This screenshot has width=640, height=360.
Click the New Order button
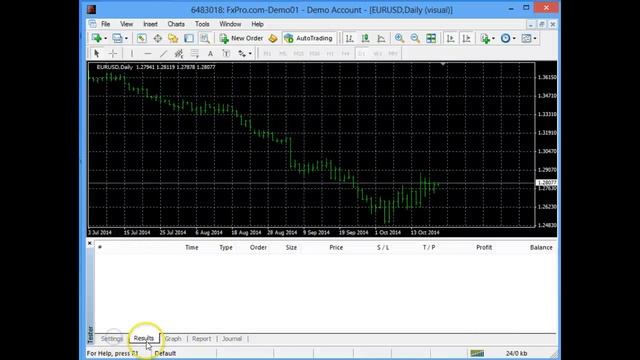click(241, 38)
